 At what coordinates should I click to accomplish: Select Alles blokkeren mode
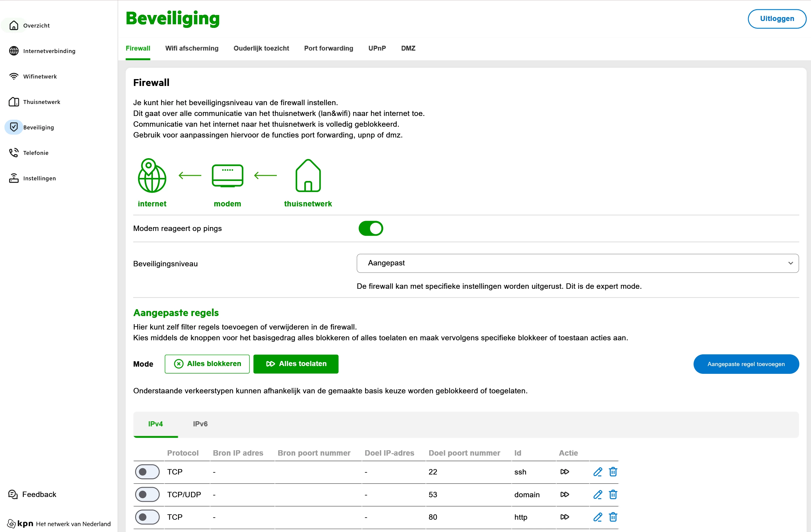click(207, 364)
